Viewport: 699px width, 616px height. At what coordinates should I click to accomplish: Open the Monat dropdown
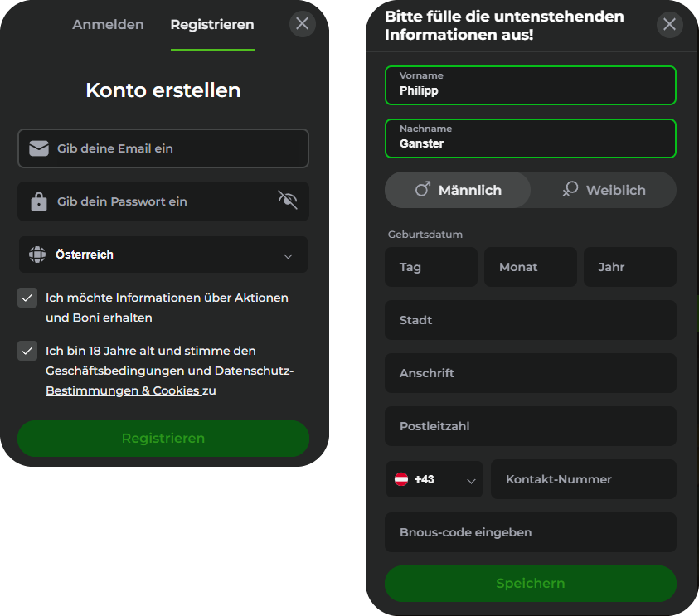click(530, 267)
